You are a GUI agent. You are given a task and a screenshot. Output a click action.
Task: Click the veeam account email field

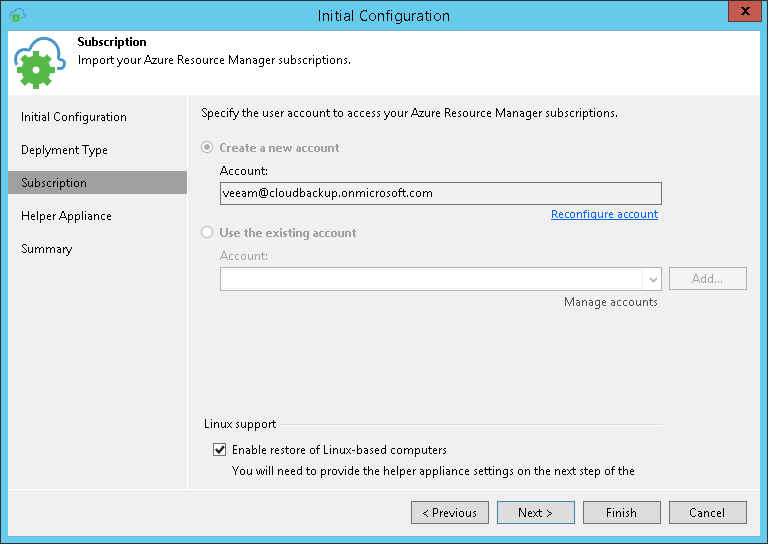pos(440,193)
